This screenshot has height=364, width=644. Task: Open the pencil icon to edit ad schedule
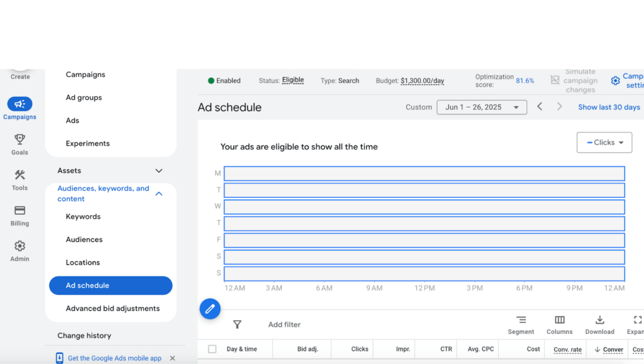(x=210, y=309)
